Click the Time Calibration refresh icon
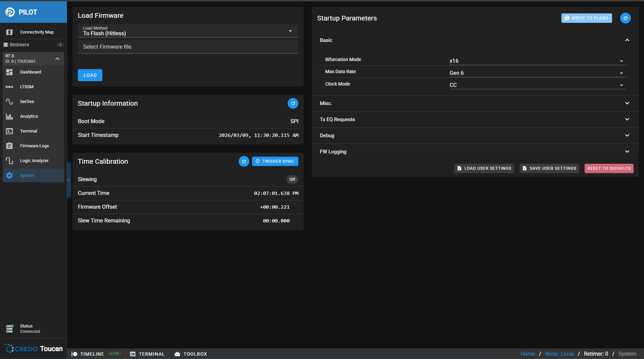 [x=244, y=161]
